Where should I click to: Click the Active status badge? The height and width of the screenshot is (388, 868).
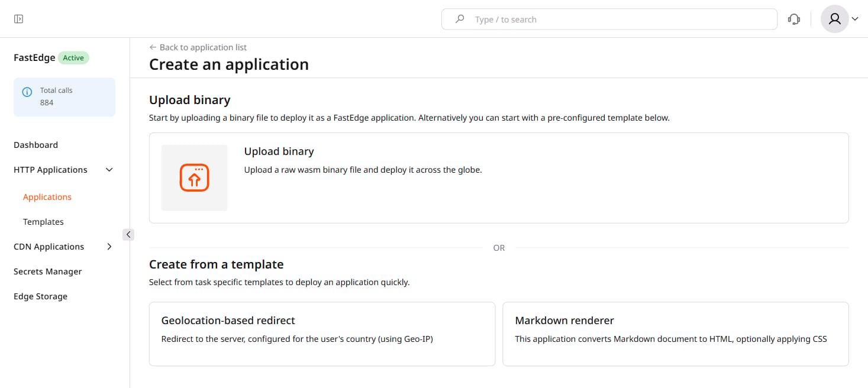[x=73, y=58]
